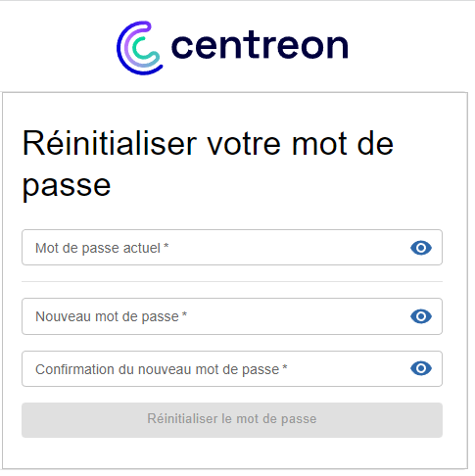Click the Centreon swirl logo icon
The height and width of the screenshot is (476, 475).
click(140, 48)
